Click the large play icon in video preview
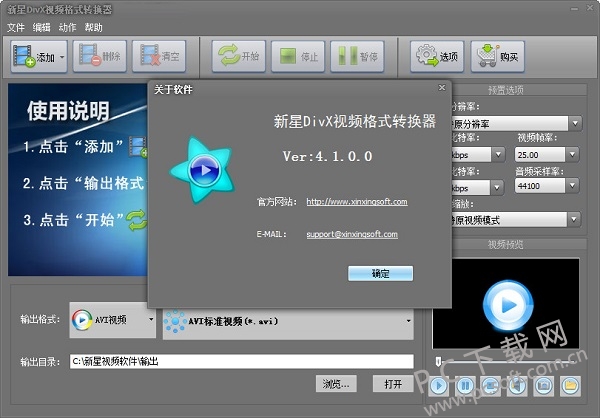This screenshot has width=600, height=418. point(508,305)
